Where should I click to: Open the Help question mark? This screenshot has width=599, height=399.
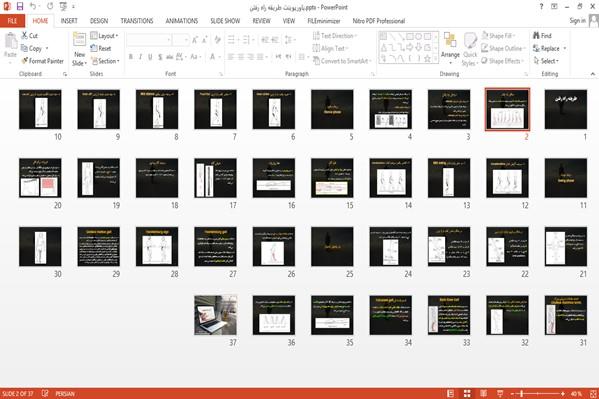[541, 6]
